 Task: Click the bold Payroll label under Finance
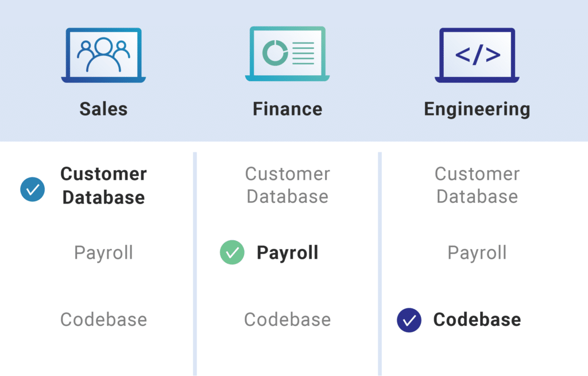tap(287, 253)
